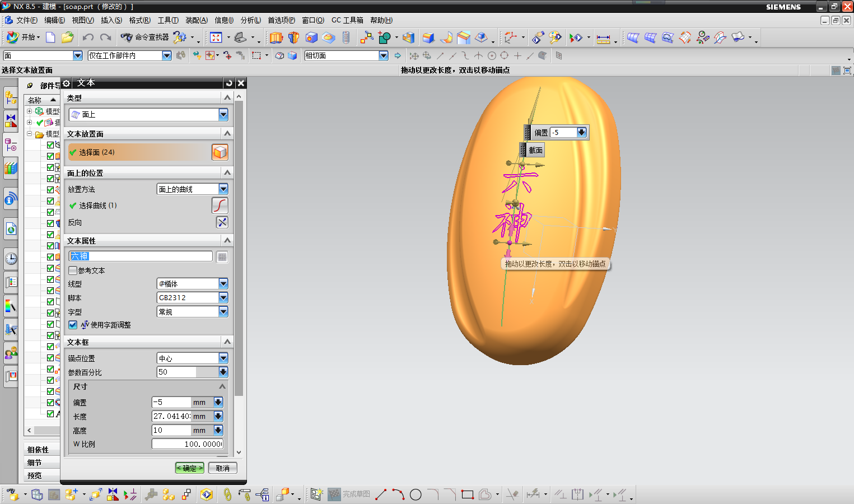
Task: Click the select face icon in 文本放置面
Action: [220, 152]
